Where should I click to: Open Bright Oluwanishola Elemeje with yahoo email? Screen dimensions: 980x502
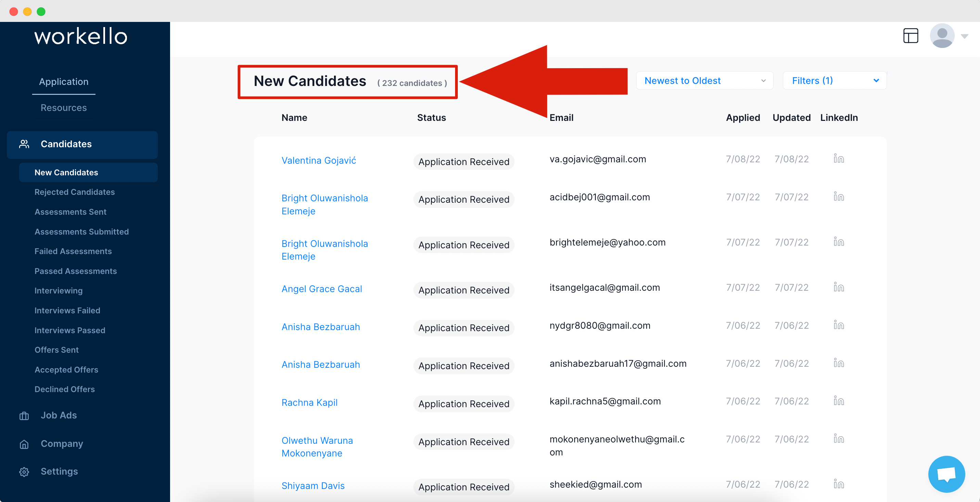pos(324,250)
